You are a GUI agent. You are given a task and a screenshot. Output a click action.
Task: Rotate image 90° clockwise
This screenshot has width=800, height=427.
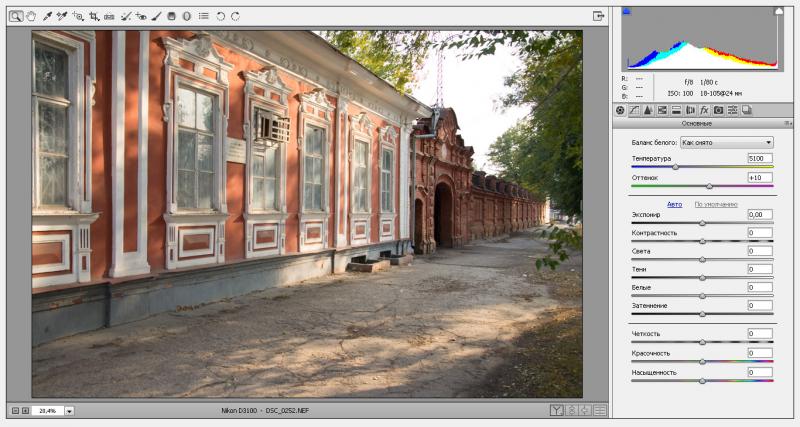pyautogui.click(x=235, y=16)
